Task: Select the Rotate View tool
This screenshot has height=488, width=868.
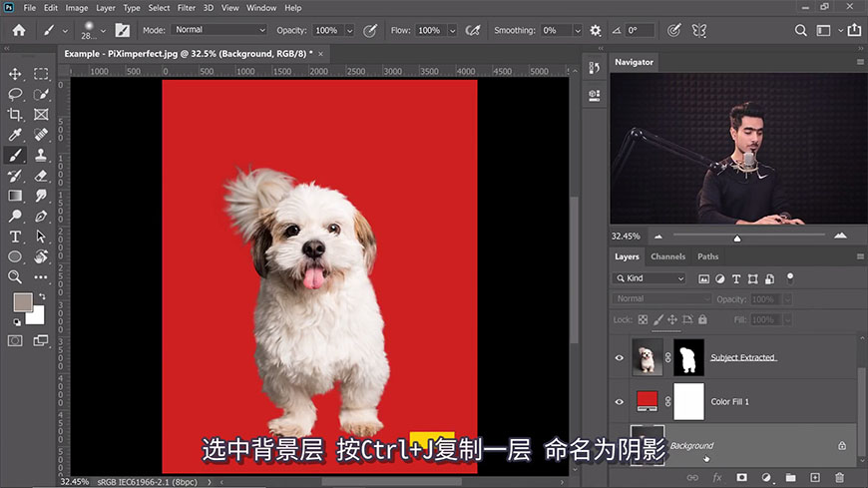Action: (x=41, y=256)
